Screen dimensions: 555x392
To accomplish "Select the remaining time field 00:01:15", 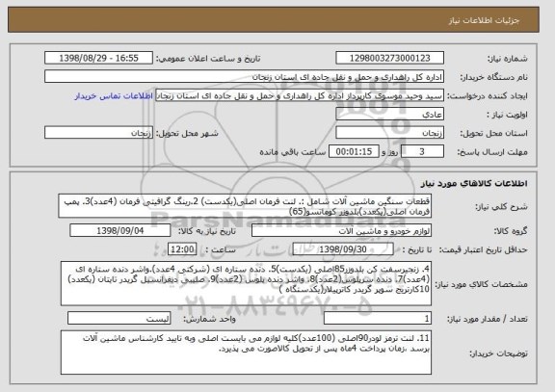I will click(354, 152).
